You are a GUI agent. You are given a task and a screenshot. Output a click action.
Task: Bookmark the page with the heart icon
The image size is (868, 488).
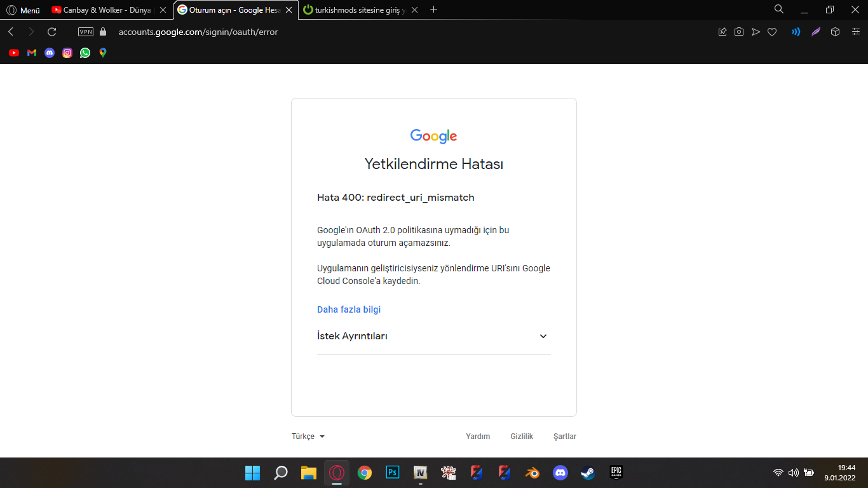(x=772, y=32)
